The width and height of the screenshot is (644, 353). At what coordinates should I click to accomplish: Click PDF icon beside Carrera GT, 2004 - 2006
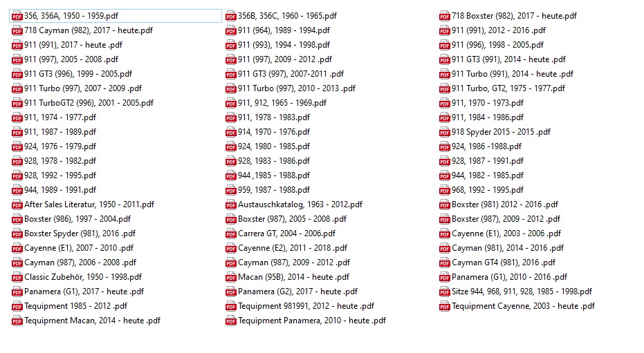click(x=231, y=233)
